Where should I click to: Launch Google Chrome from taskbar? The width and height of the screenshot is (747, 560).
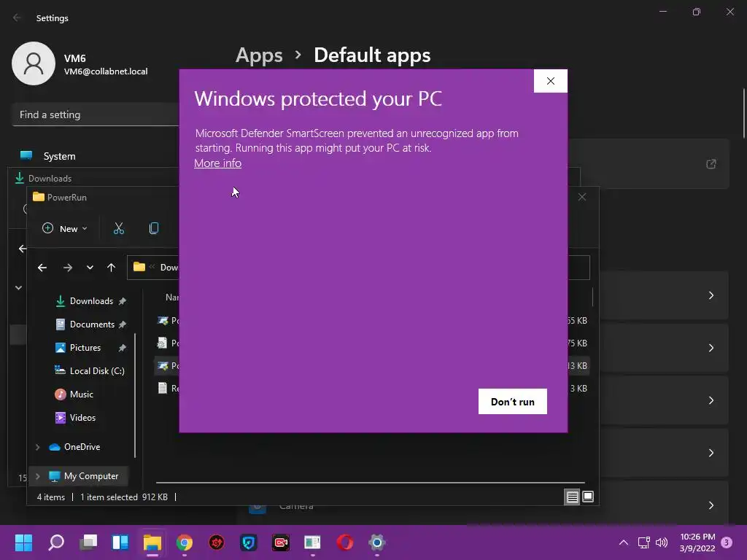click(185, 542)
